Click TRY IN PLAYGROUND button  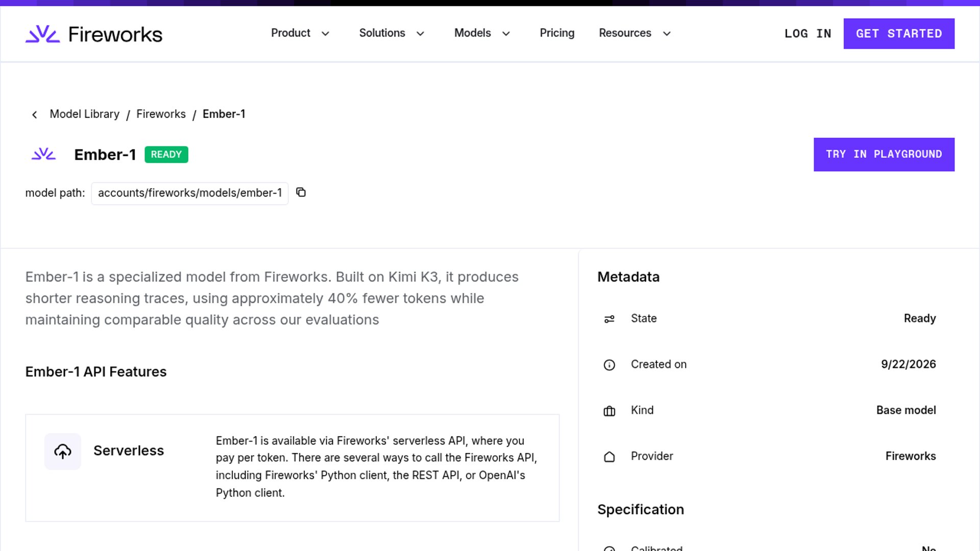tap(884, 155)
